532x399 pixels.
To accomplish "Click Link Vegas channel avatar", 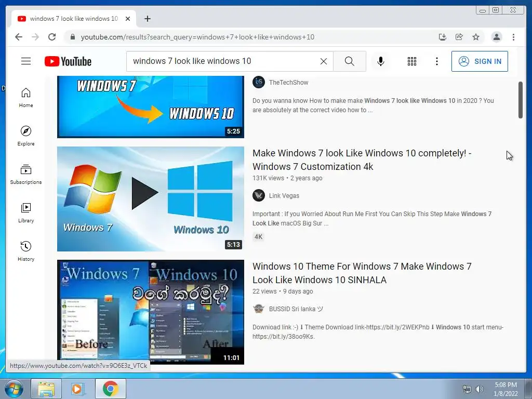I will point(259,195).
